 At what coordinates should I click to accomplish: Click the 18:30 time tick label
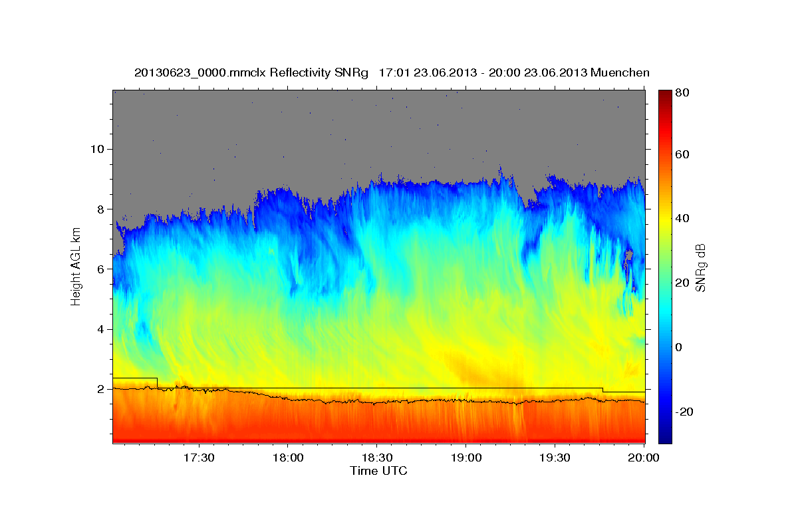tap(376, 458)
